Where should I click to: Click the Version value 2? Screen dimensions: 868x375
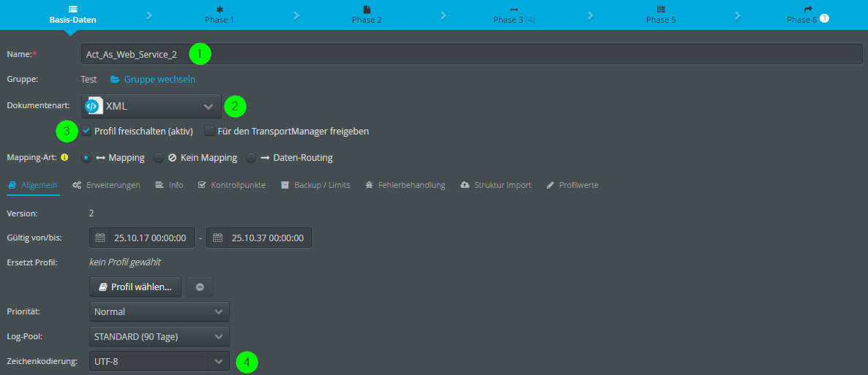coord(92,213)
